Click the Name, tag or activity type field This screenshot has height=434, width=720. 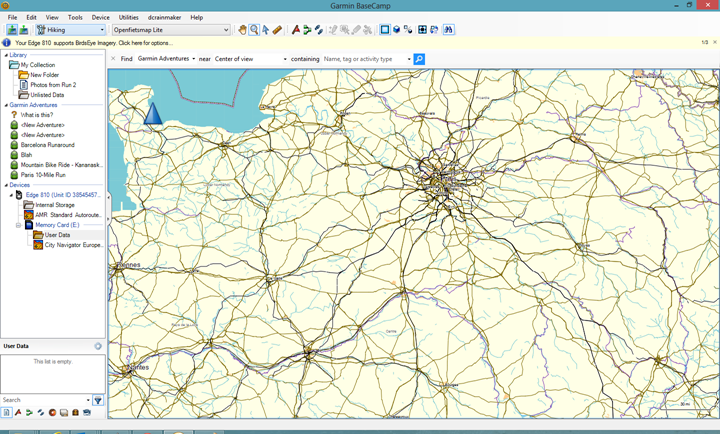[x=364, y=59]
